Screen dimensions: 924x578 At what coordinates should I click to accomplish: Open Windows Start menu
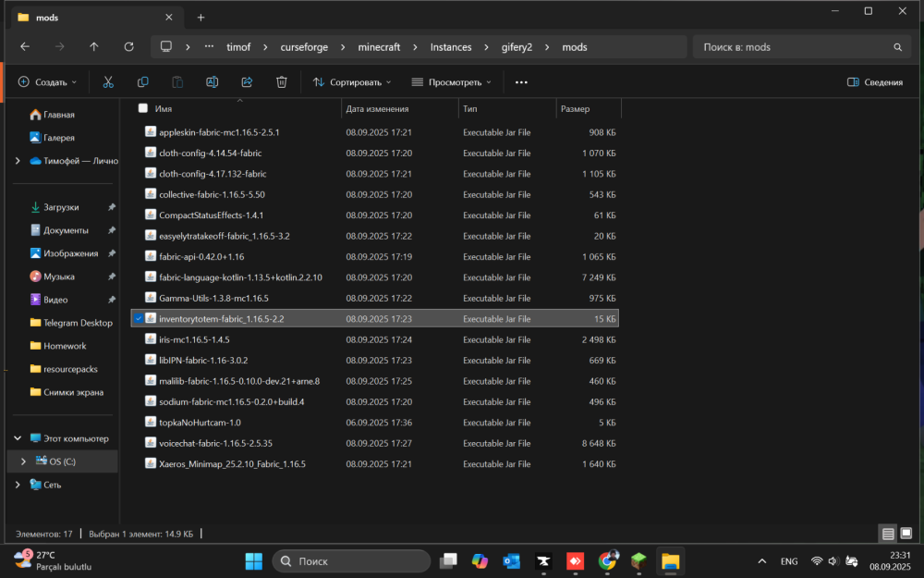click(x=254, y=561)
